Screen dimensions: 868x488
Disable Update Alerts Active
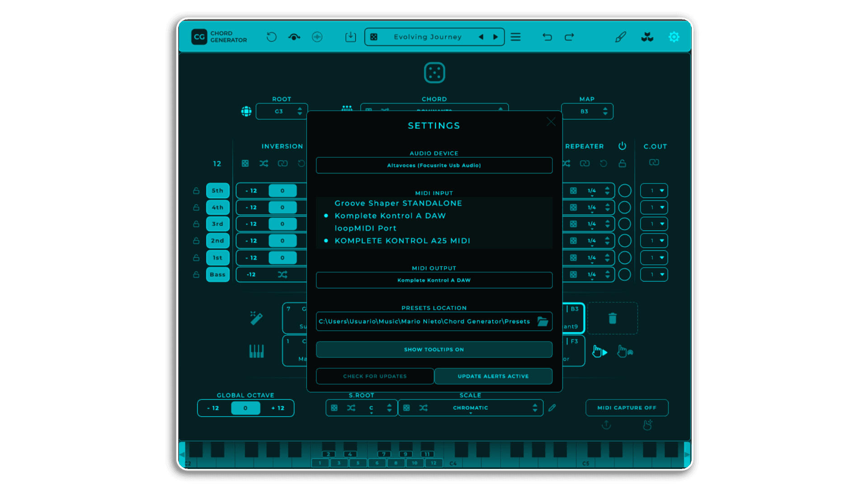tap(493, 376)
